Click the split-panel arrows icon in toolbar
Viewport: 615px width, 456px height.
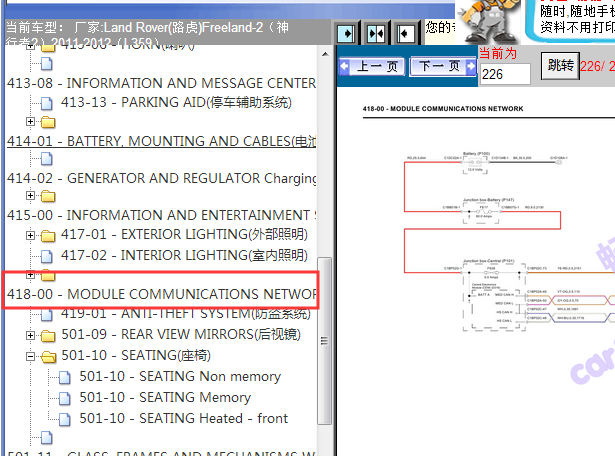[376, 34]
